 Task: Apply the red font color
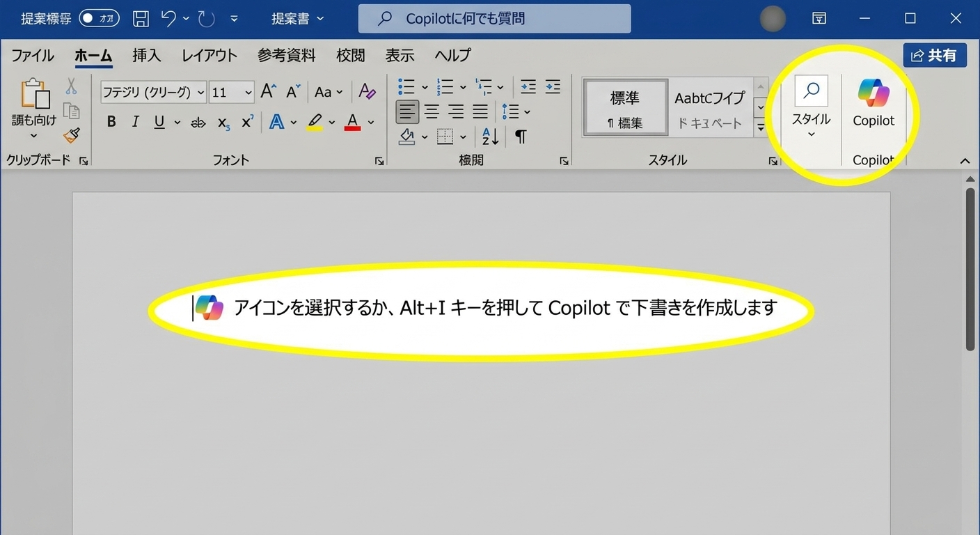coord(352,123)
